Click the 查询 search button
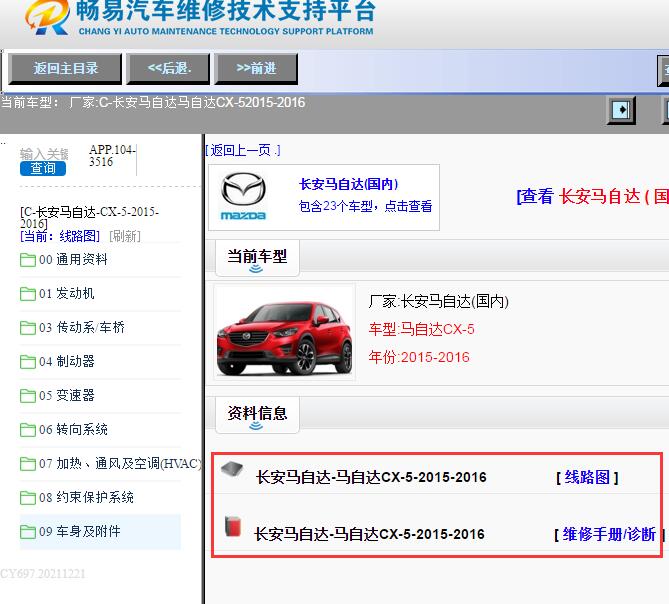Image resolution: width=669 pixels, height=604 pixels. (x=43, y=168)
